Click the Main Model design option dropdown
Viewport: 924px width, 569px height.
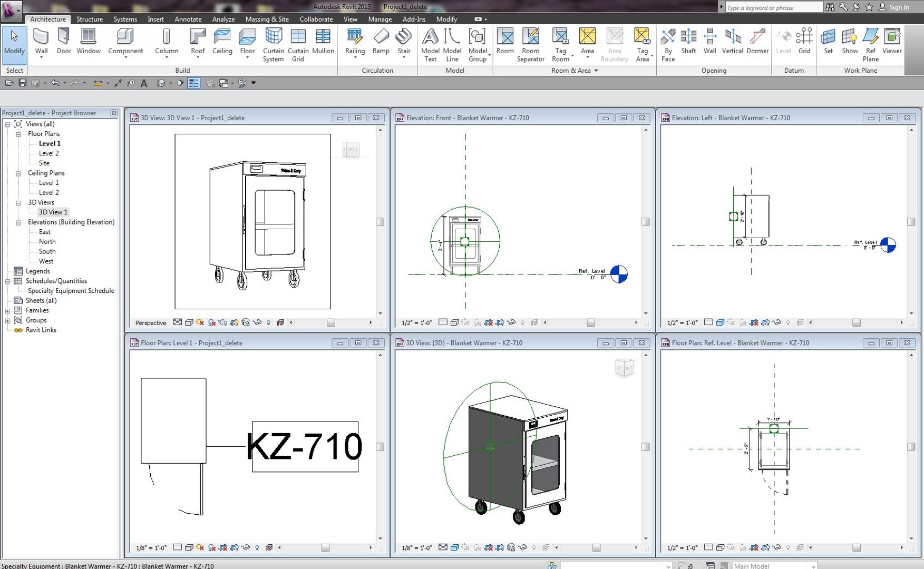click(x=775, y=566)
